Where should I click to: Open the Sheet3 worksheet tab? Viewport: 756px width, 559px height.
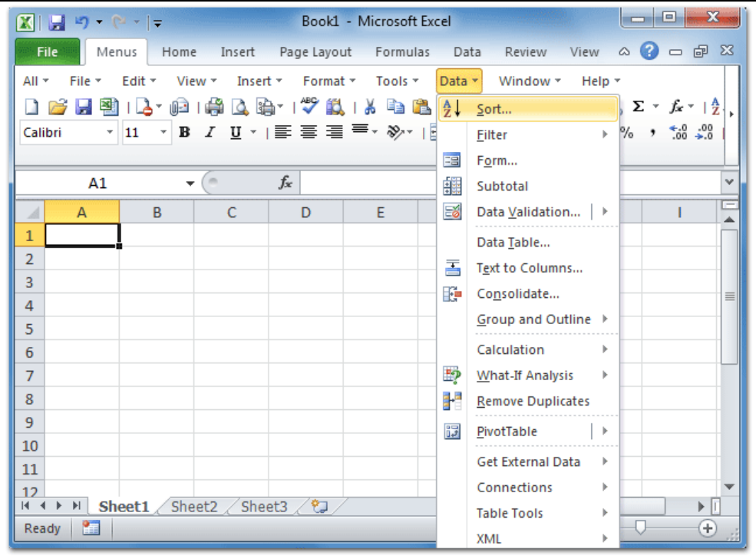tap(264, 507)
